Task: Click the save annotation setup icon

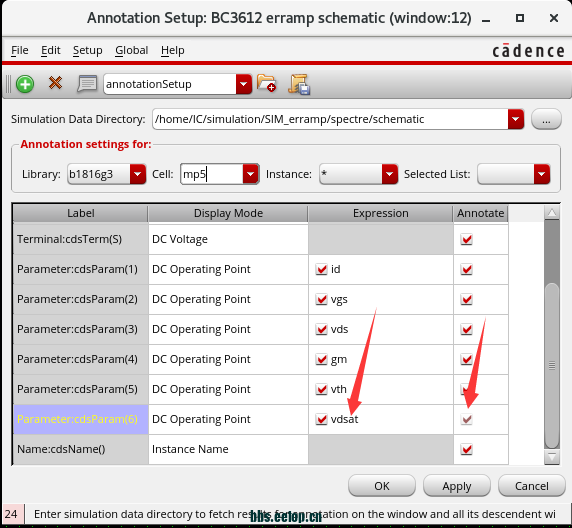Action: point(299,84)
